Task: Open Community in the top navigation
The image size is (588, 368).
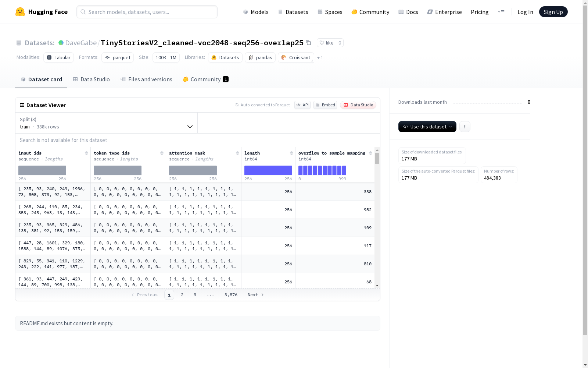Action: [x=370, y=12]
